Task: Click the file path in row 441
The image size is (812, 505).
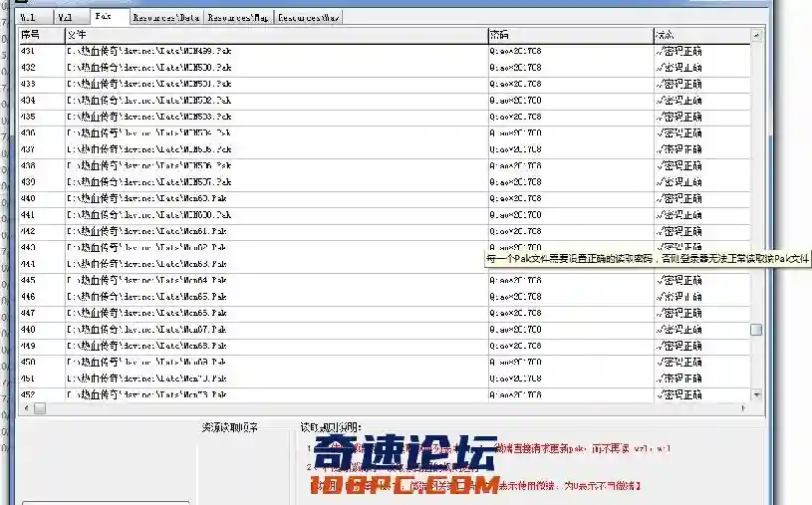Action: [149, 215]
